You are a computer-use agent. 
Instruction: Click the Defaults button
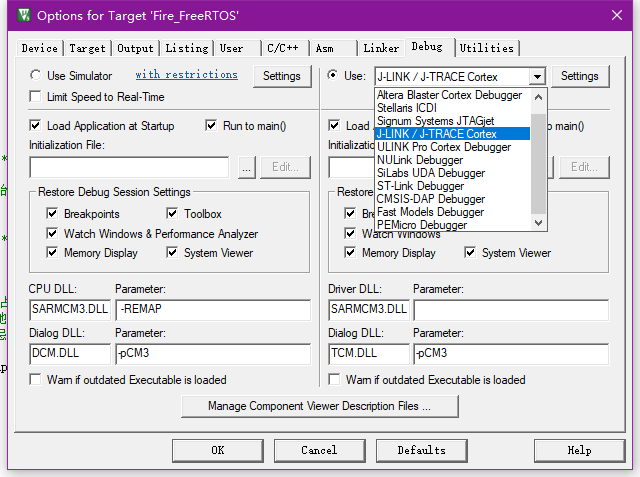422,450
